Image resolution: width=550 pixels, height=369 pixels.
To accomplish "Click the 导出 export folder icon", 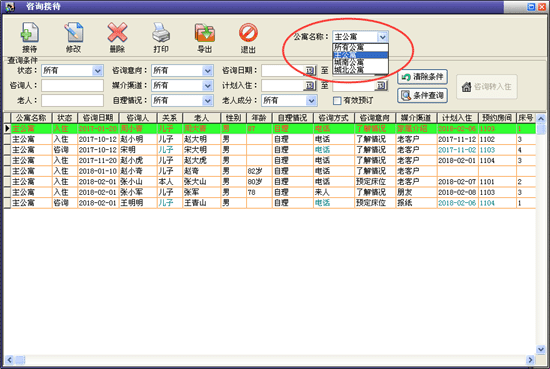I will pyautogui.click(x=205, y=33).
